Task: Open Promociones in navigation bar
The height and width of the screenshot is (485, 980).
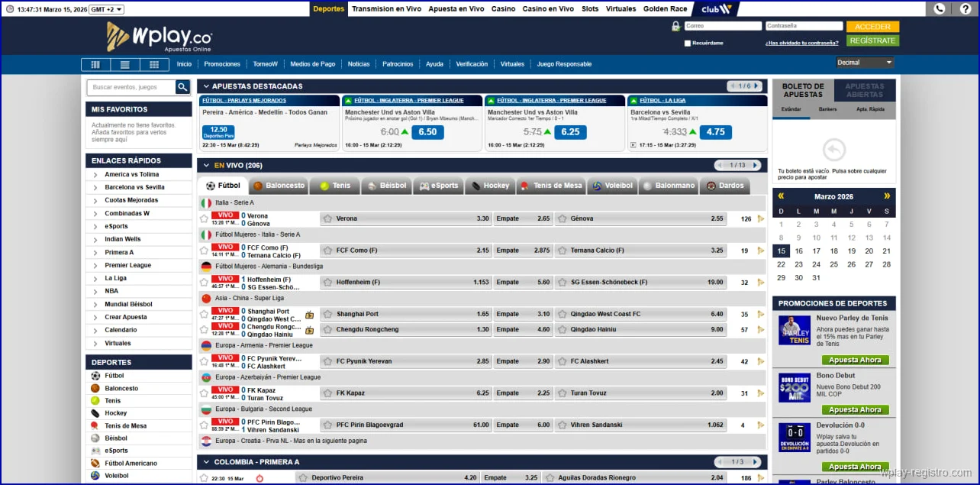Action: (222, 64)
